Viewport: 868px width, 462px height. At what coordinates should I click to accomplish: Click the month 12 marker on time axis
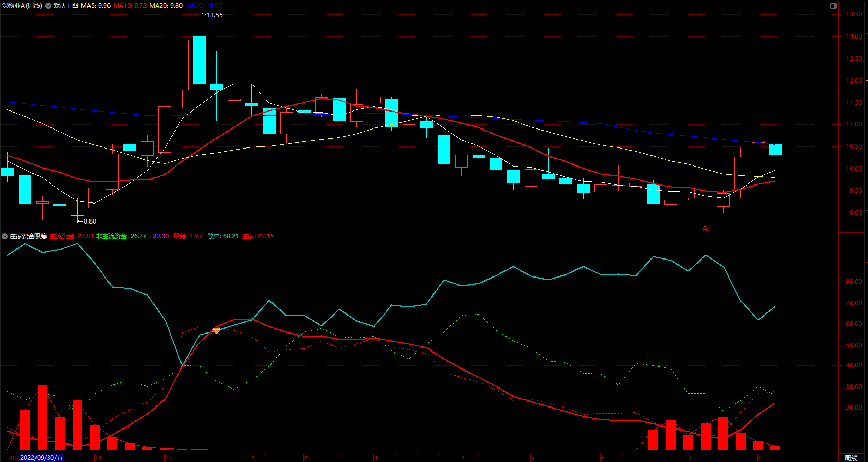click(x=168, y=458)
